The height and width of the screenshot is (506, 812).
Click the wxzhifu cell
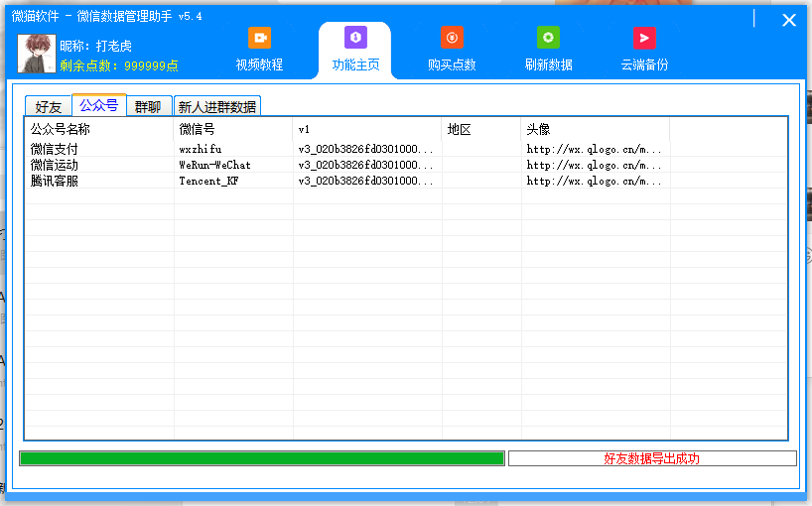click(201, 149)
